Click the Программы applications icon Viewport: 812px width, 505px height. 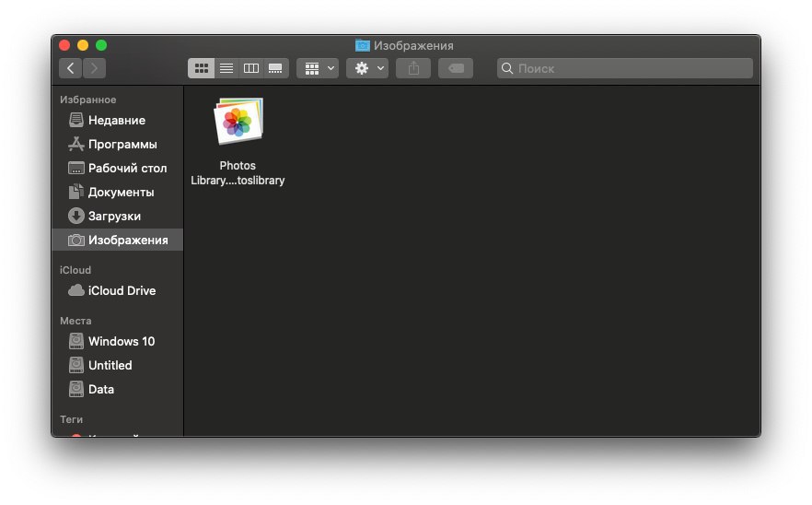pos(76,144)
